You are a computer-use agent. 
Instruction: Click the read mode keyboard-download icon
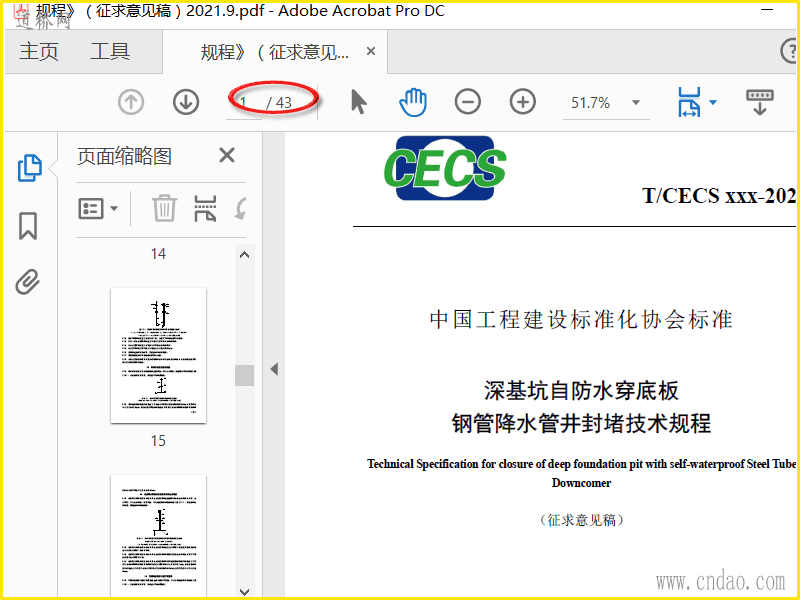(x=760, y=102)
